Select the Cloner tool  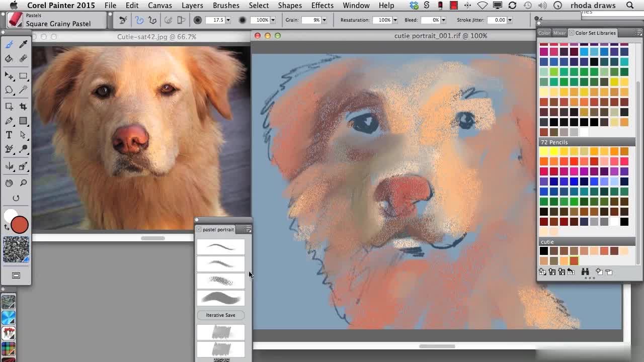[9, 149]
